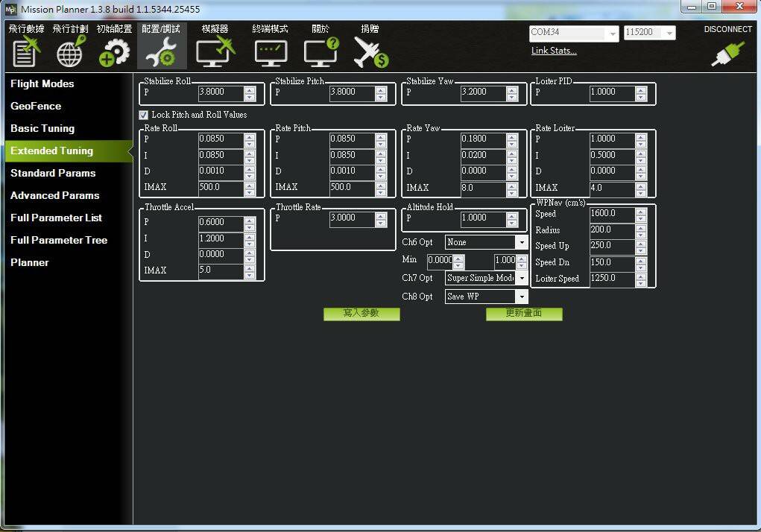
Task: Toggle Lock Pitch and Roll Values checkbox
Action: pyautogui.click(x=143, y=115)
